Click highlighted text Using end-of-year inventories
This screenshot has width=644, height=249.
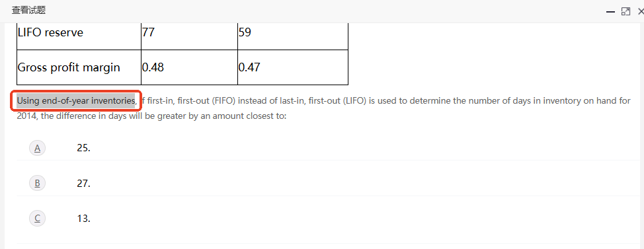(76, 100)
